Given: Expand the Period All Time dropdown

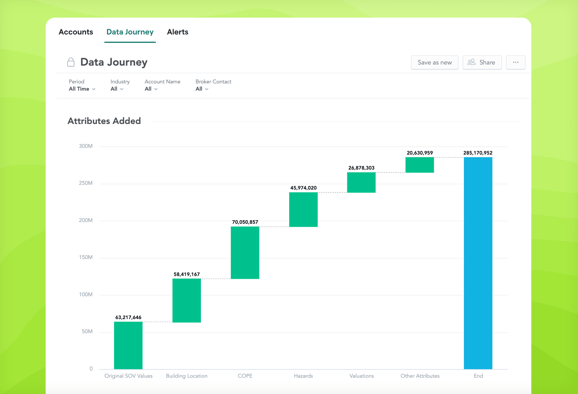Looking at the screenshot, I should click(82, 89).
